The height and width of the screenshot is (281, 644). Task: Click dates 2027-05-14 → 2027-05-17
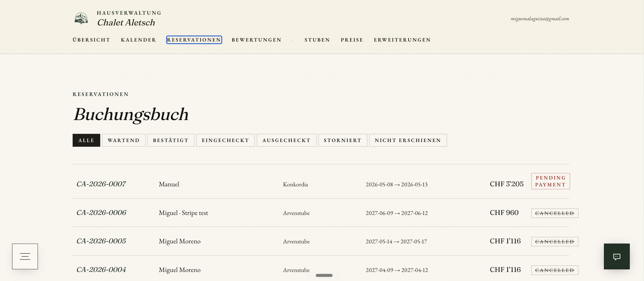[396, 242]
